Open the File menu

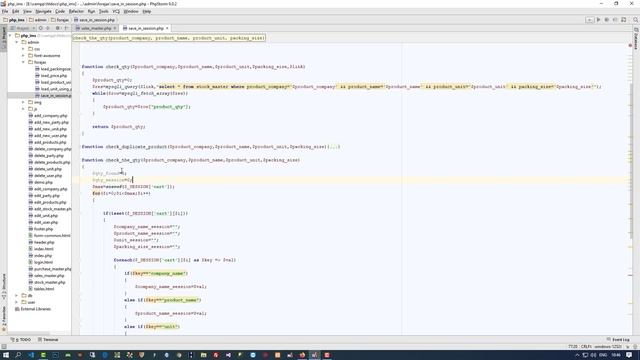(5, 11)
